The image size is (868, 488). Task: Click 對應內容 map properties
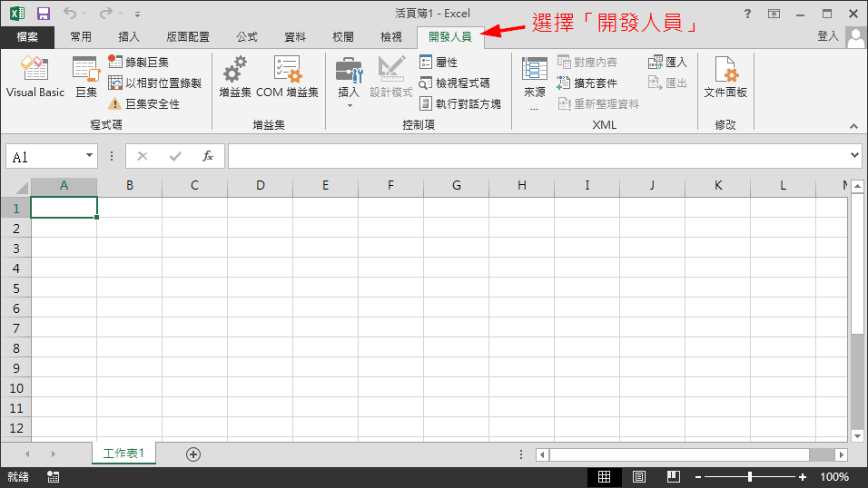(587, 62)
